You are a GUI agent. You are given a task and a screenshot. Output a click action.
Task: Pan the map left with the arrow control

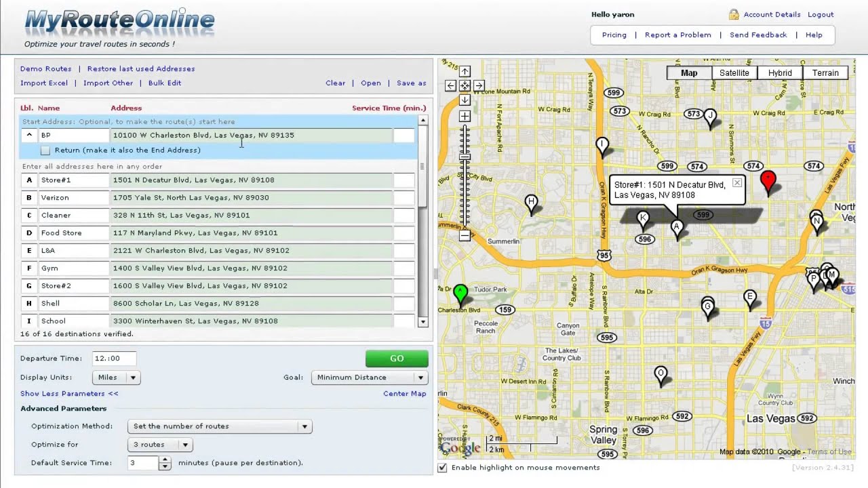450,85
